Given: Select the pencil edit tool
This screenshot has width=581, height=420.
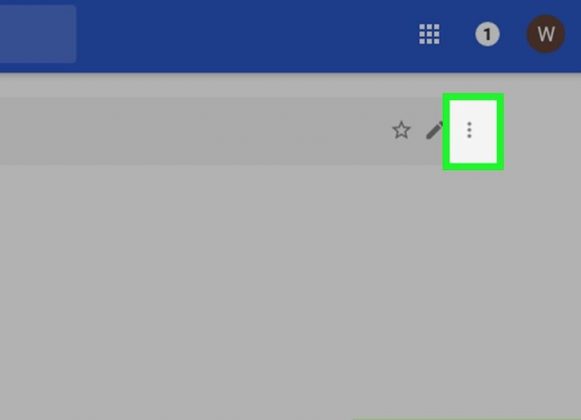Looking at the screenshot, I should pos(434,130).
